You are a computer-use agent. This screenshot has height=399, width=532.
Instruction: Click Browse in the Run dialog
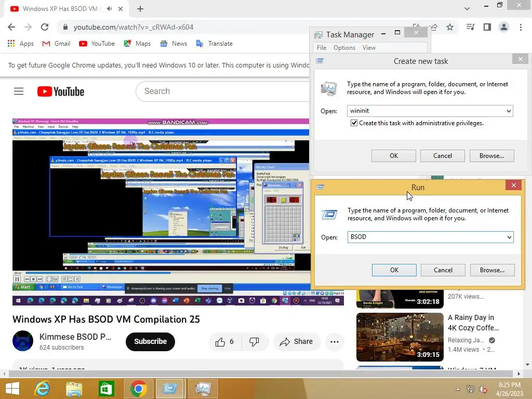click(x=493, y=270)
